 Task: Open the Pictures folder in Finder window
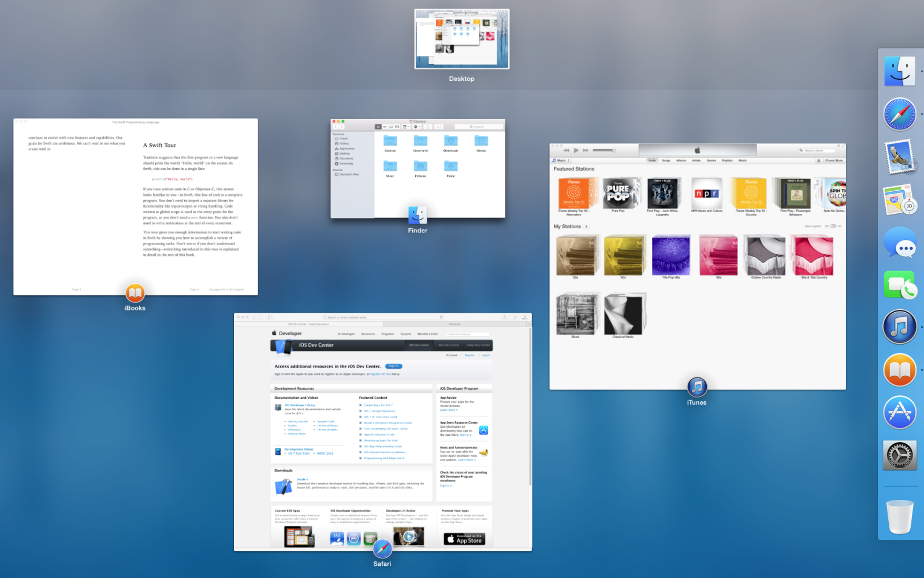point(420,169)
